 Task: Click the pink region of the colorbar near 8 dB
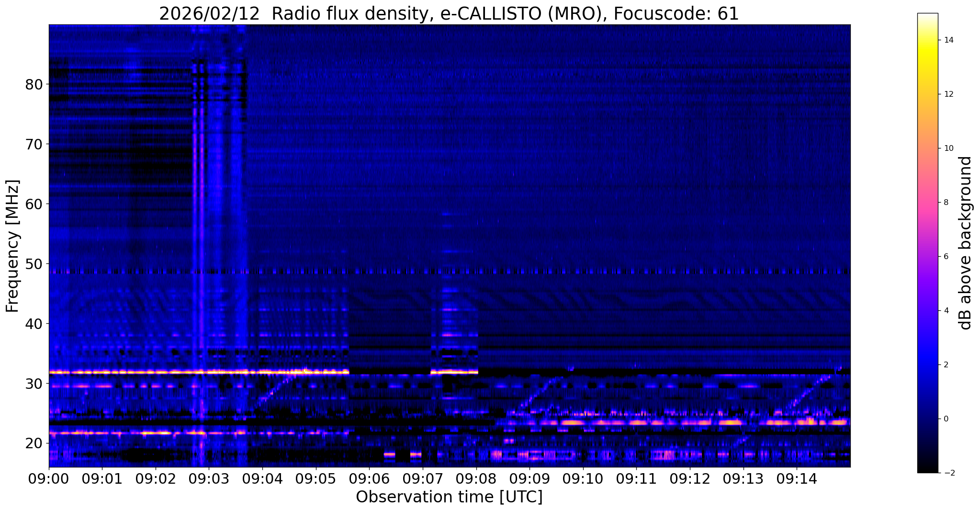coord(927,203)
